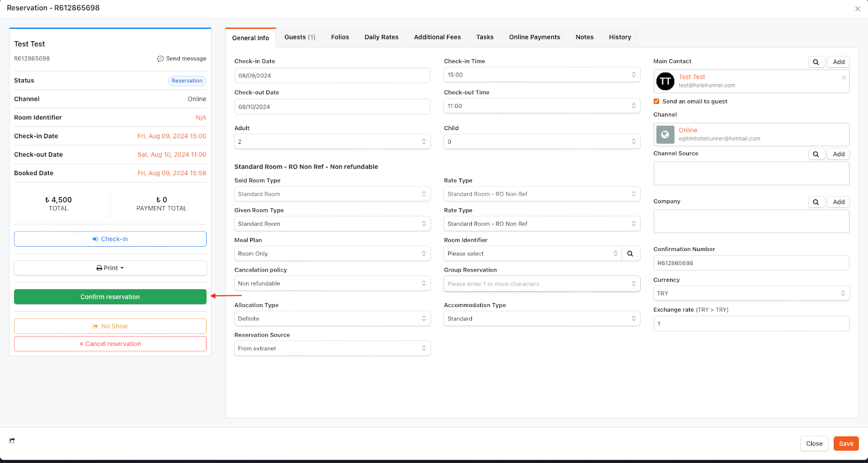
Task: Click the Main Contact search magnifier icon
Action: (816, 62)
